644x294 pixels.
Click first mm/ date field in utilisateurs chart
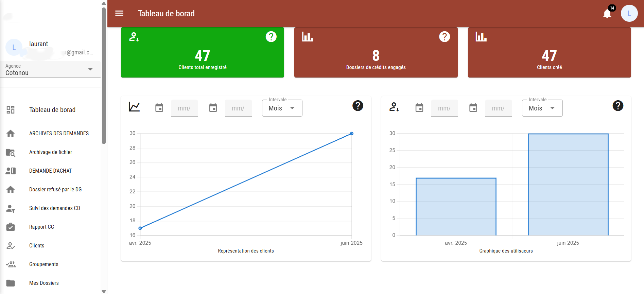(445, 108)
